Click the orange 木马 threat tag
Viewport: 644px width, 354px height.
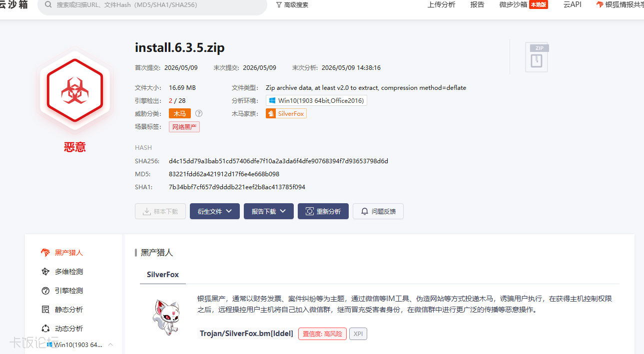click(180, 113)
